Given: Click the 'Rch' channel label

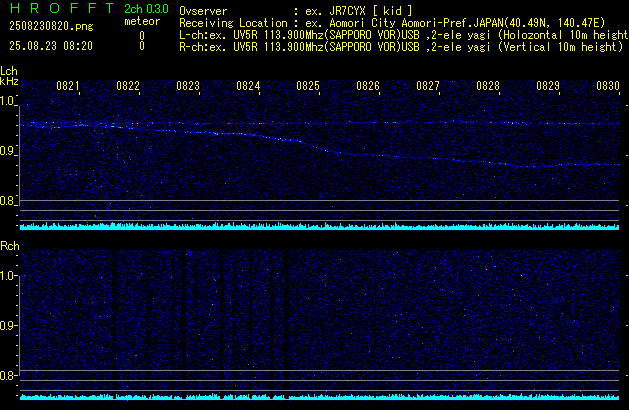Looking at the screenshot, I should click(10, 246).
